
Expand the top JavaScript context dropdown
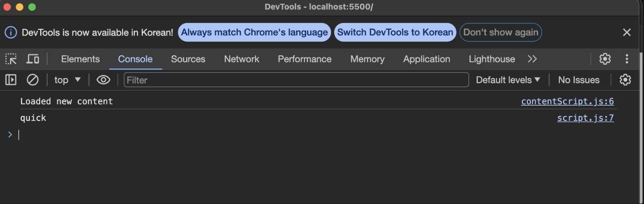(x=67, y=80)
